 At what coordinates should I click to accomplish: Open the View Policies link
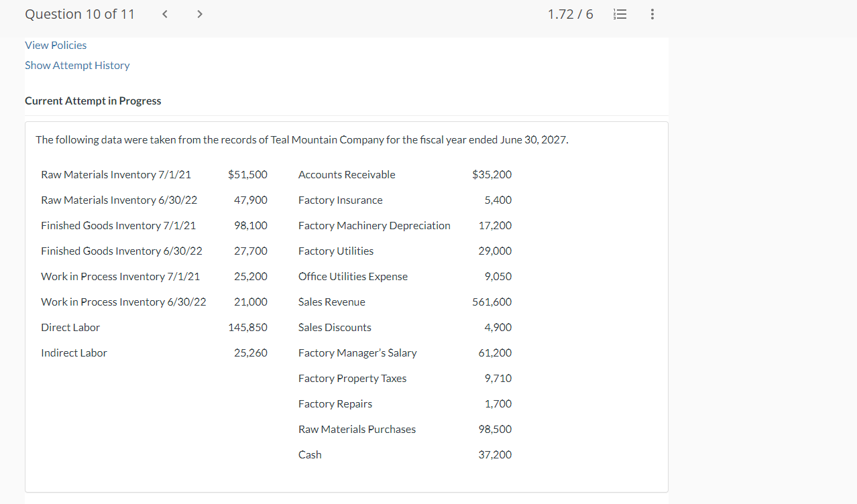[56, 45]
